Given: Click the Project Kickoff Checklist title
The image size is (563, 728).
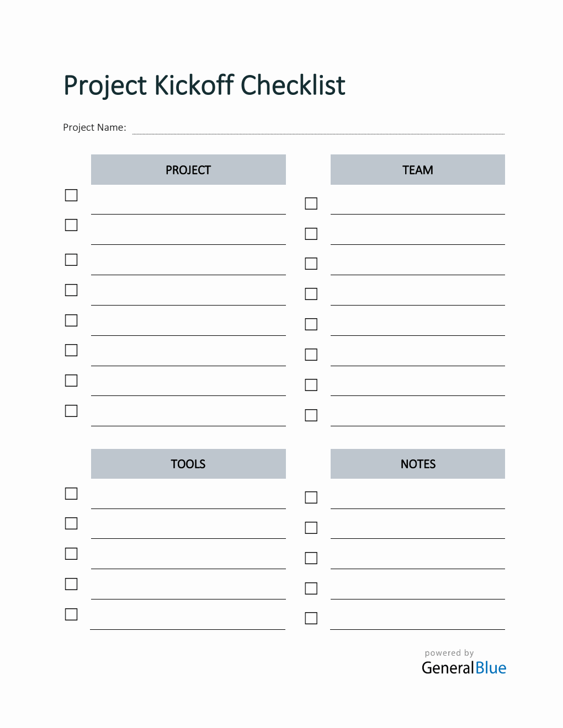Looking at the screenshot, I should point(204,85).
